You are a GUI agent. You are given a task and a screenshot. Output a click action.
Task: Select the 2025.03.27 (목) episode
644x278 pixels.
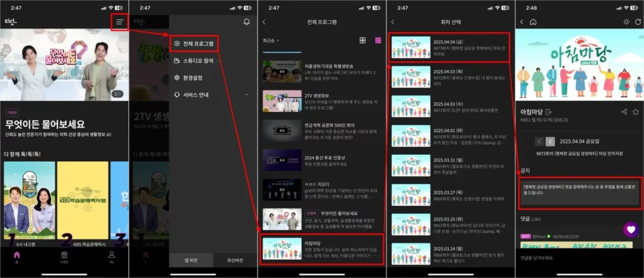click(x=449, y=195)
